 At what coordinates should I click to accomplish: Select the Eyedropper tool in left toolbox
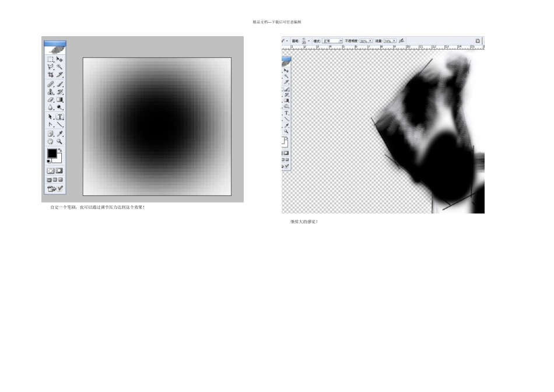tap(59, 134)
